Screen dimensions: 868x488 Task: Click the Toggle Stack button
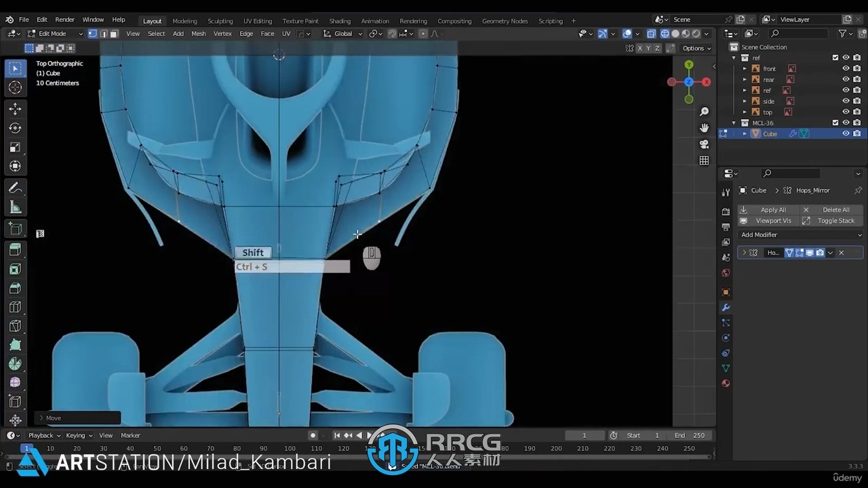pos(831,220)
